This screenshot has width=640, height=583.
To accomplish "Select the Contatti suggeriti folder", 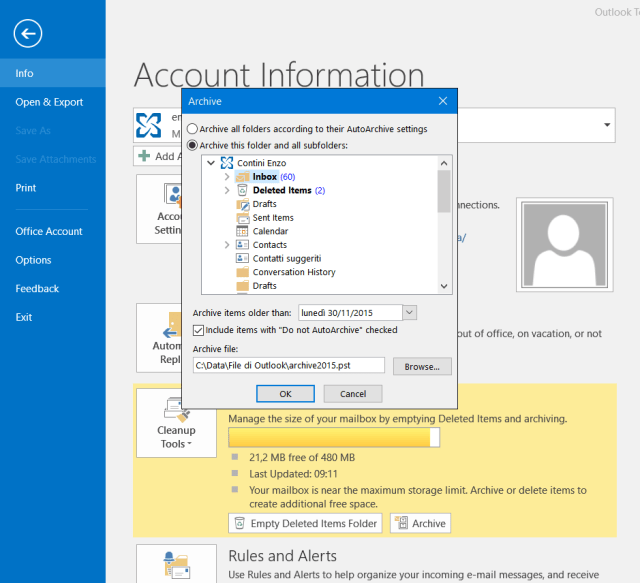I will click(286, 258).
